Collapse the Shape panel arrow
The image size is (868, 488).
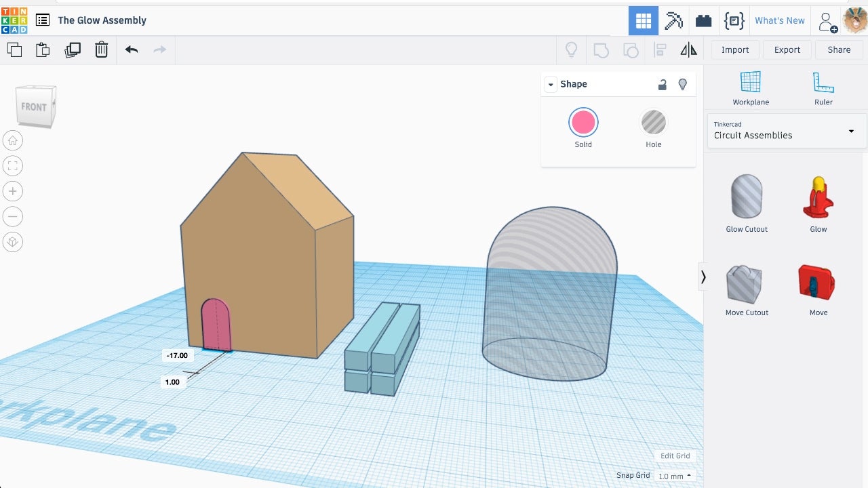coord(551,84)
